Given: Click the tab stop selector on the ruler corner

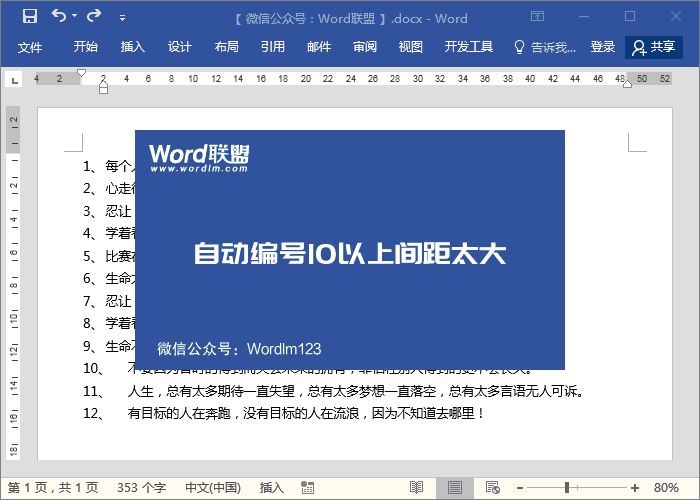Looking at the screenshot, I should (14, 80).
